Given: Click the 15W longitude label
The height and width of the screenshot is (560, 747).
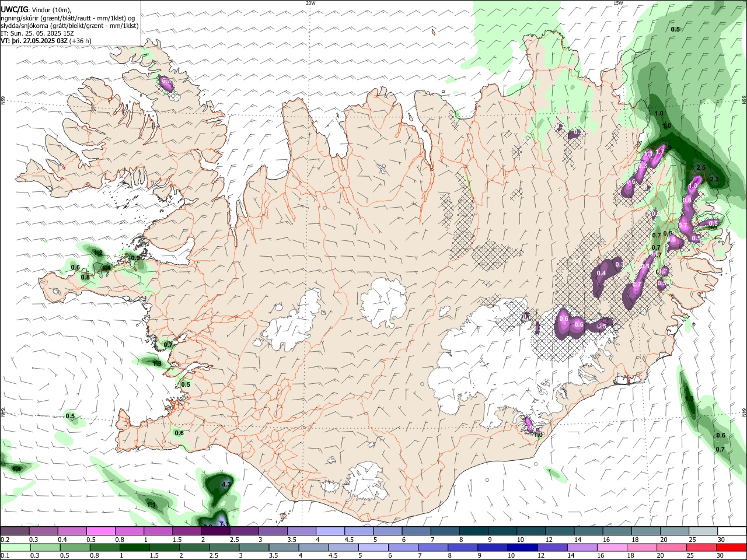Looking at the screenshot, I should [618, 3].
